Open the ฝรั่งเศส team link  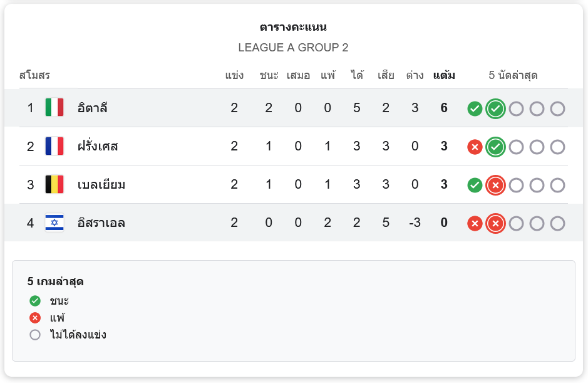click(x=98, y=146)
